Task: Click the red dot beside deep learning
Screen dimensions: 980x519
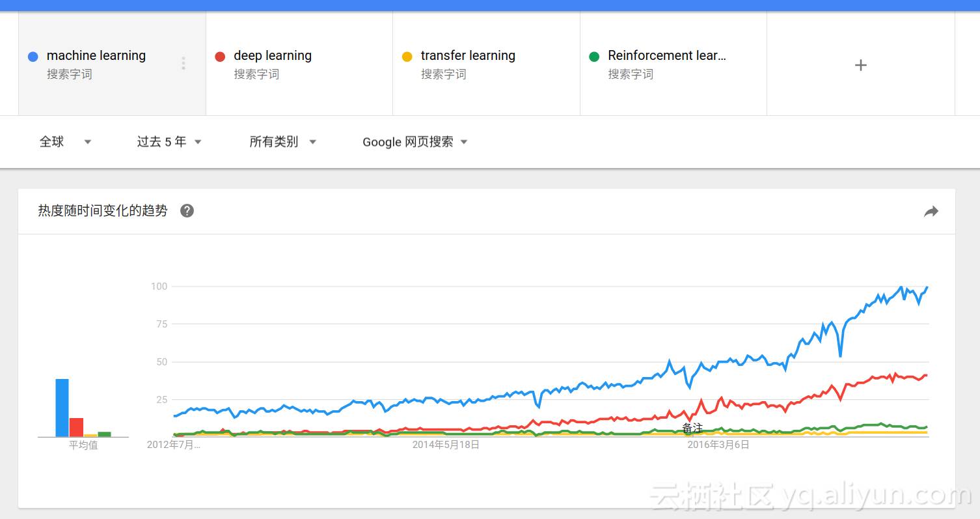Action: point(220,57)
